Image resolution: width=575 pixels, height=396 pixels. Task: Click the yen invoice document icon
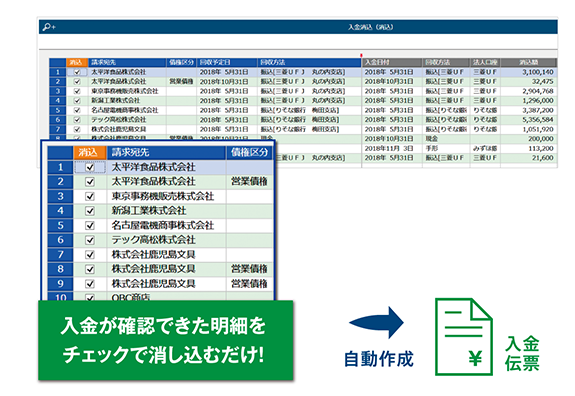tap(464, 337)
